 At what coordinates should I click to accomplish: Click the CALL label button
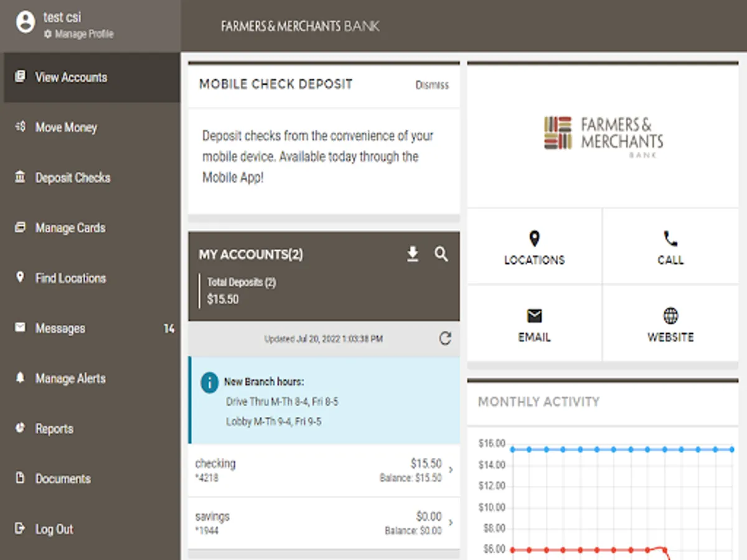(x=670, y=260)
